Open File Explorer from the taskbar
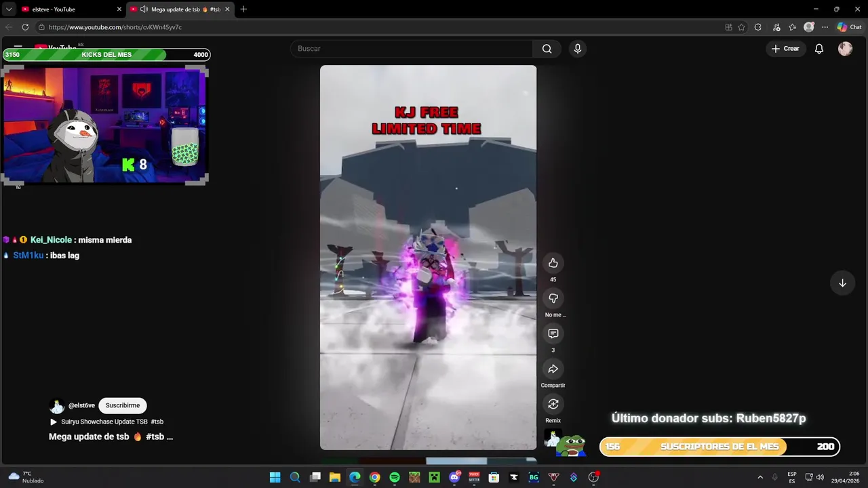 point(334,477)
